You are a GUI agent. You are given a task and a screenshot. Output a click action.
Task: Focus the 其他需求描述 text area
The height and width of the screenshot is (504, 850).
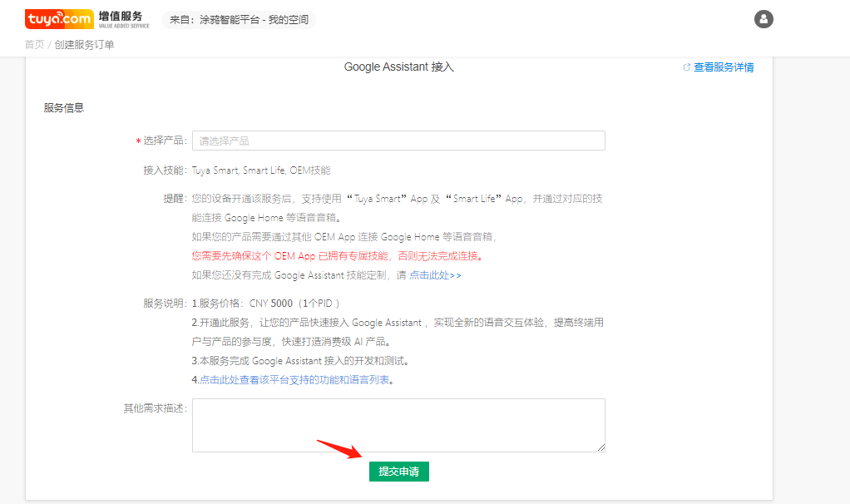[398, 426]
